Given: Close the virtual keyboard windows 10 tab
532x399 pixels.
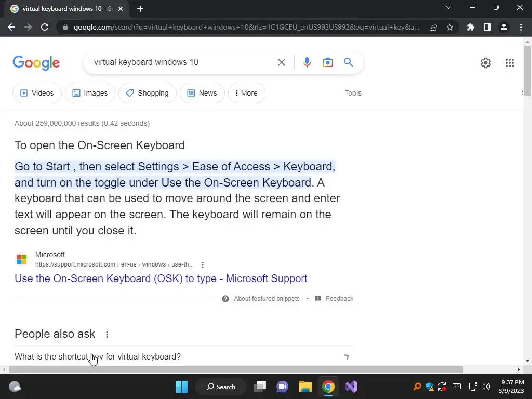Looking at the screenshot, I should [x=121, y=9].
